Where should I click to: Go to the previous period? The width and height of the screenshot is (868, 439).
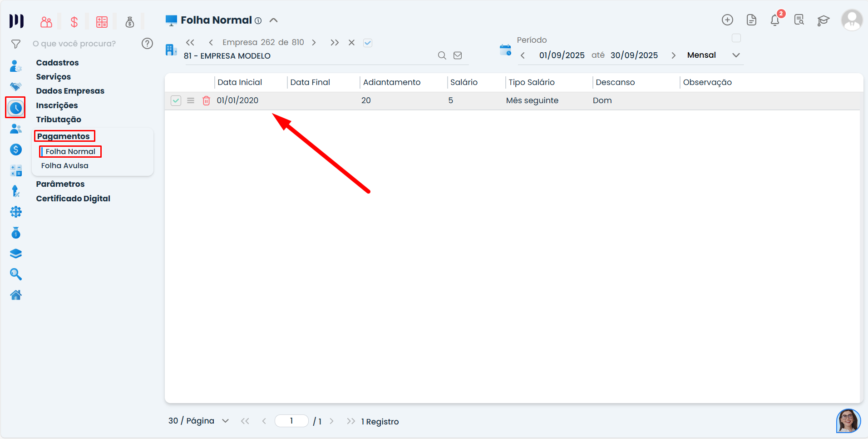click(523, 55)
